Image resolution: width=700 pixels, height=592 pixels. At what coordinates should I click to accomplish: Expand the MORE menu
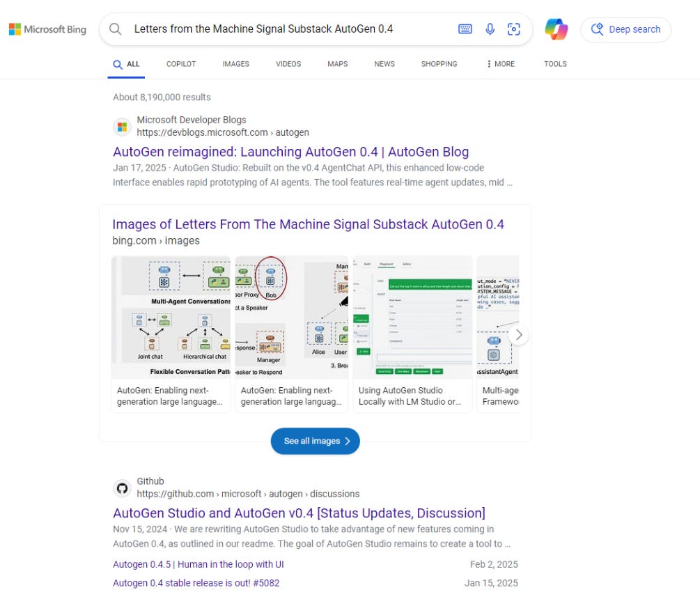(x=501, y=64)
